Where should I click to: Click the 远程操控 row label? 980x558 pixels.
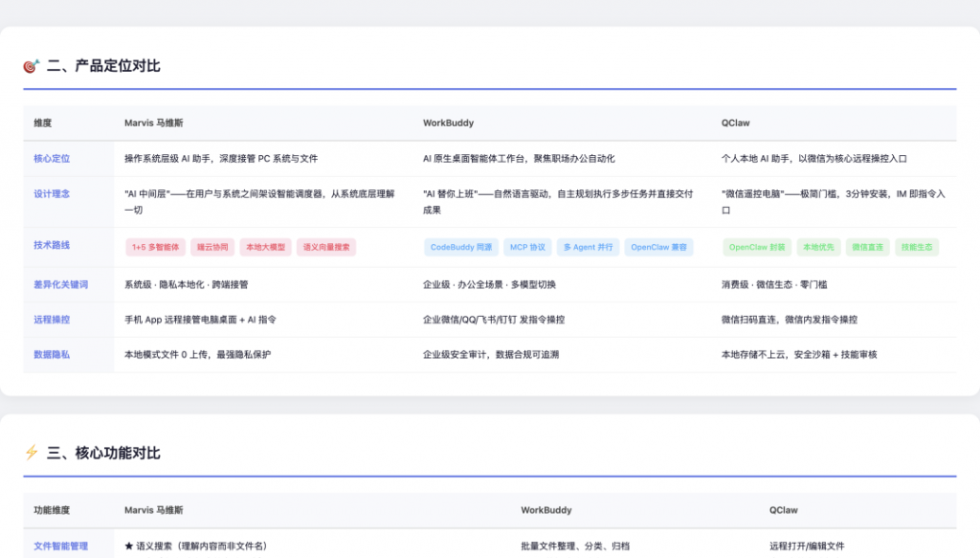52,320
